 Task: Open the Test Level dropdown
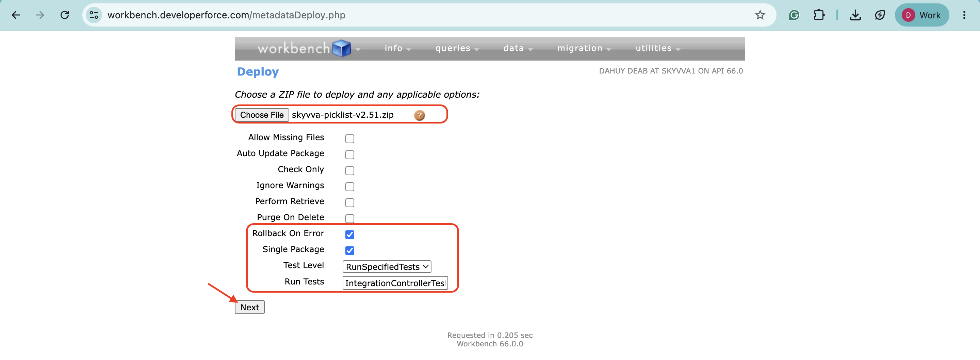387,267
